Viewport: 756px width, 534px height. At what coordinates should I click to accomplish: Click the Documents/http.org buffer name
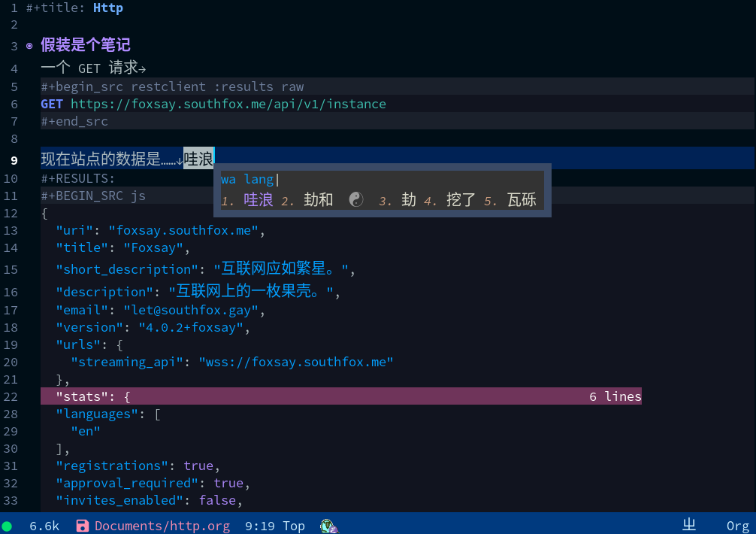click(162, 526)
